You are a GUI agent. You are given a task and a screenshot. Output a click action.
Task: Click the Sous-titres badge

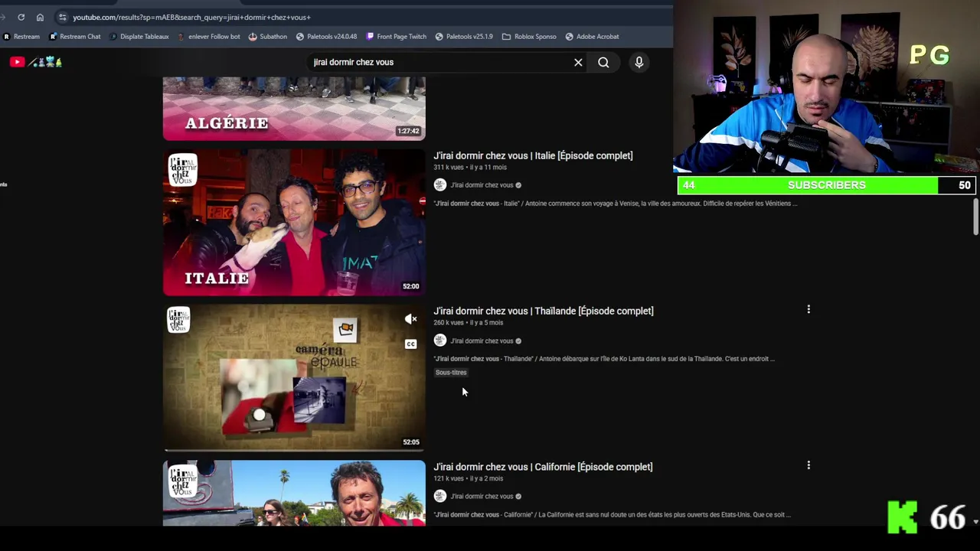coord(451,373)
